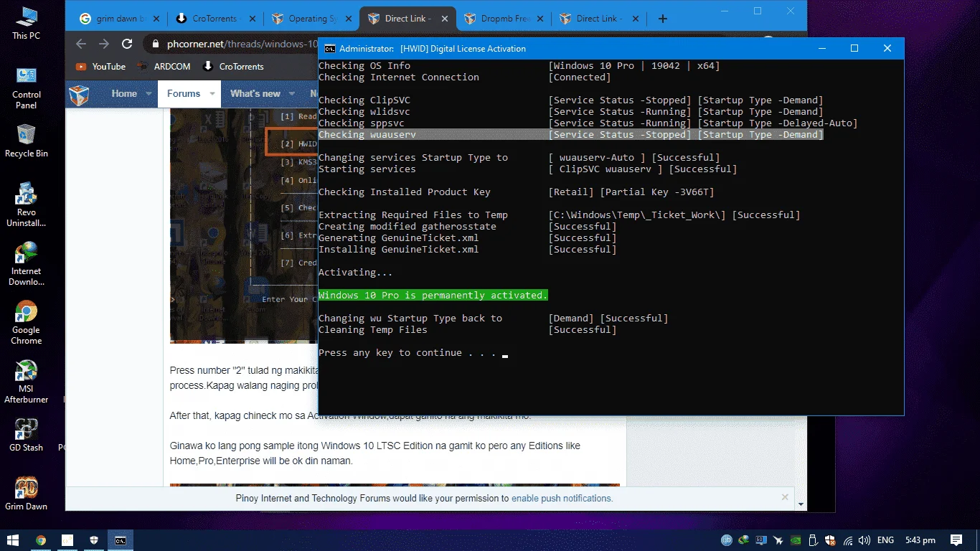Open the network icon in system tray
980x551 pixels.
tap(849, 540)
